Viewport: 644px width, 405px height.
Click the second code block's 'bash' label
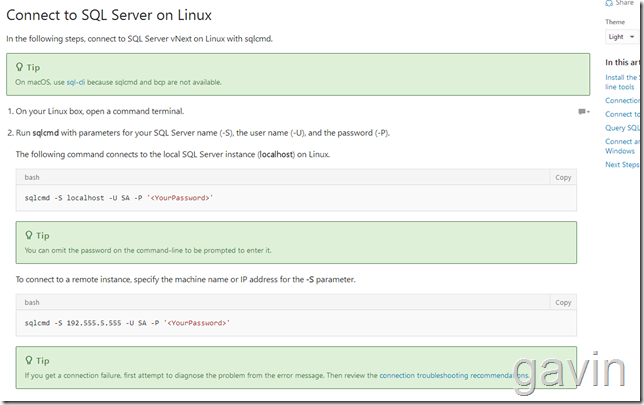(x=32, y=302)
